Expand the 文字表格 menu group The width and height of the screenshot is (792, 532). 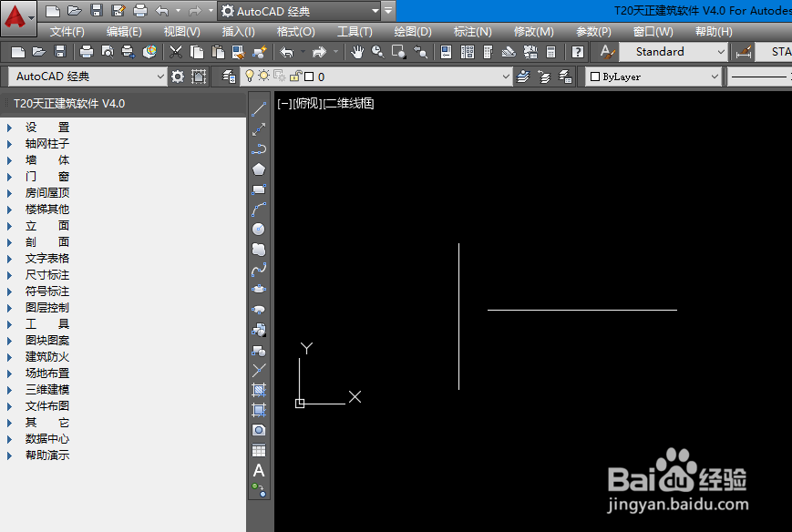pos(10,259)
